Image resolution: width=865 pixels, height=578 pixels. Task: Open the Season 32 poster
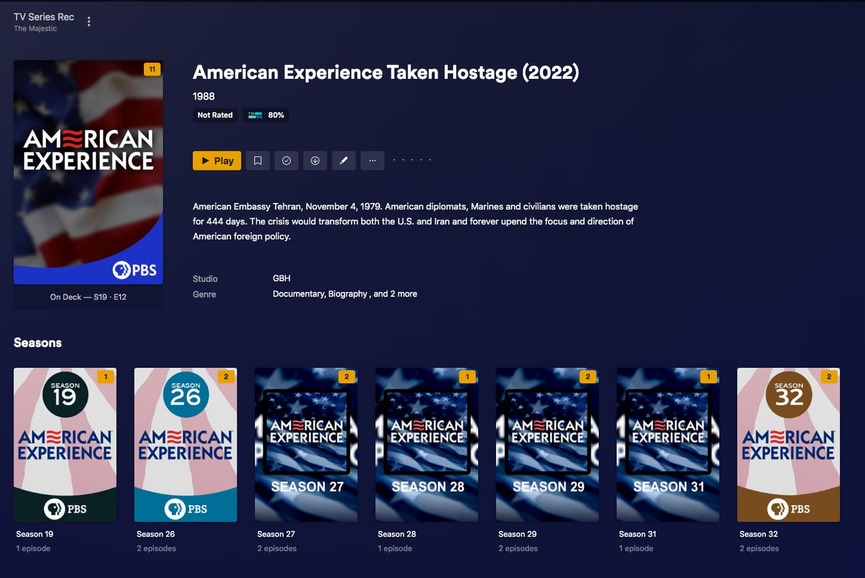coord(788,445)
